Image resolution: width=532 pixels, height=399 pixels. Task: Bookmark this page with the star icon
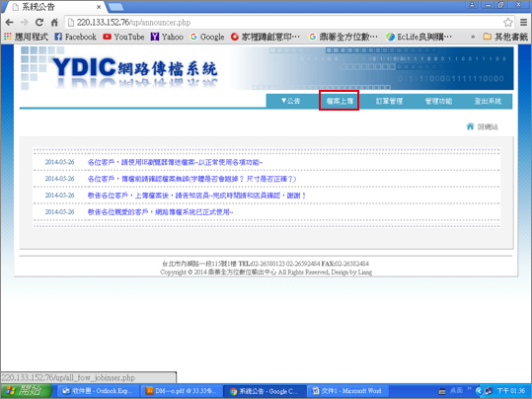507,23
